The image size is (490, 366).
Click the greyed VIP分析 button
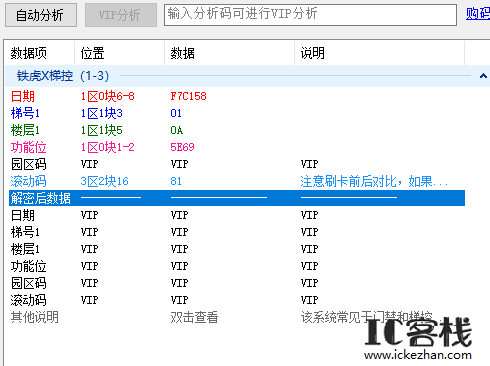[121, 15]
